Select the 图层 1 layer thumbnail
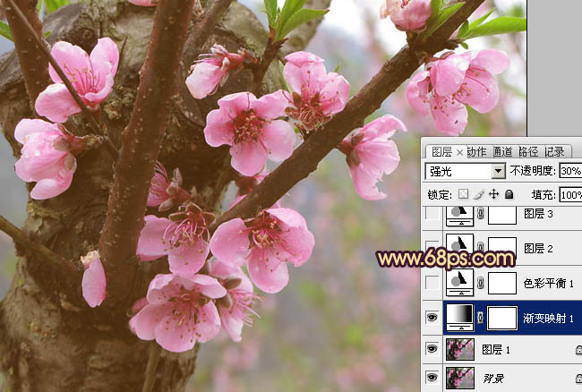This screenshot has height=392, width=582. click(459, 349)
